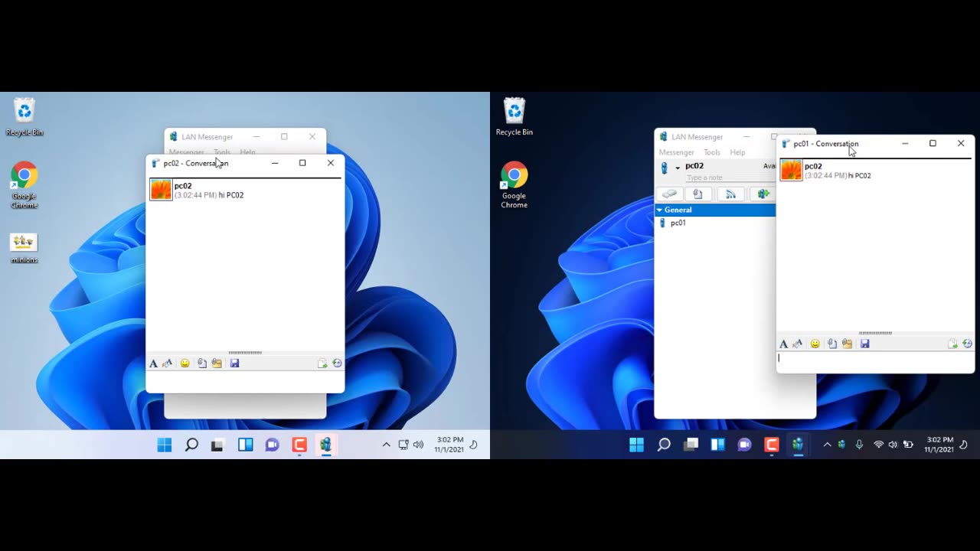Open Widgets on the right taskbar
Image resolution: width=980 pixels, height=551 pixels.
pyautogui.click(x=717, y=445)
